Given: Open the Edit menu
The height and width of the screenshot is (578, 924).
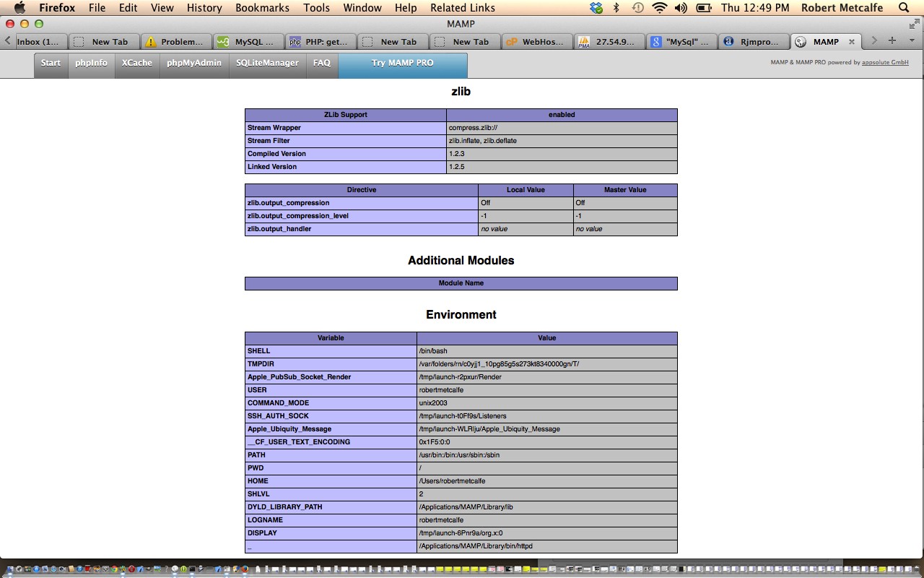Looking at the screenshot, I should tap(128, 8).
